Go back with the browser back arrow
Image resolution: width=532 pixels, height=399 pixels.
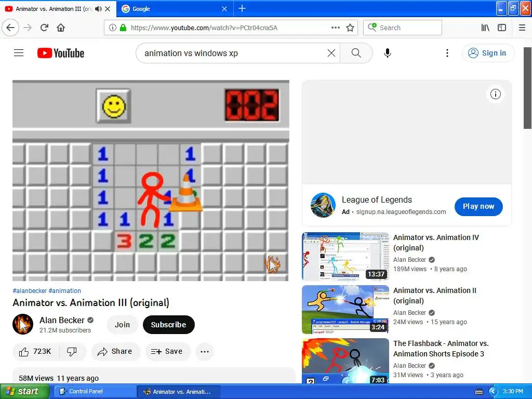(x=10, y=28)
